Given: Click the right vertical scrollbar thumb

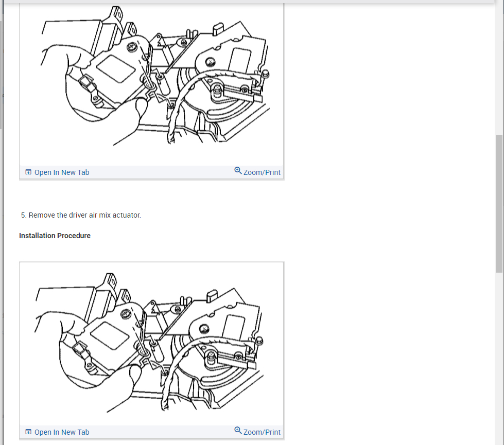Looking at the screenshot, I should tap(499, 204).
